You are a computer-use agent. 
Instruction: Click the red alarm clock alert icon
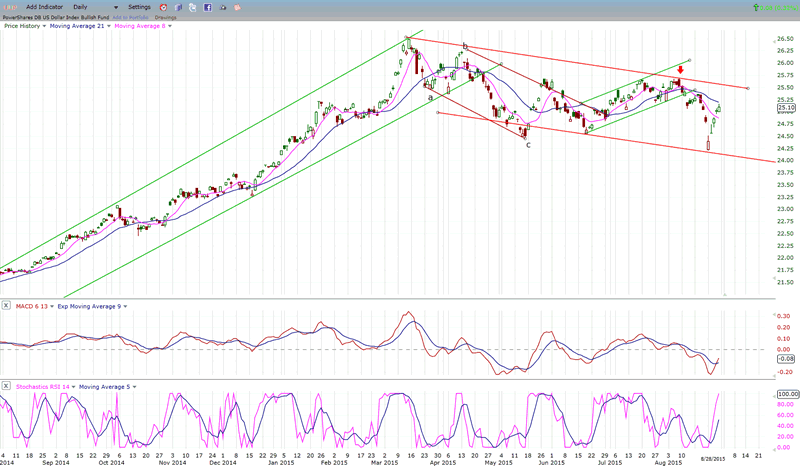pos(164,7)
